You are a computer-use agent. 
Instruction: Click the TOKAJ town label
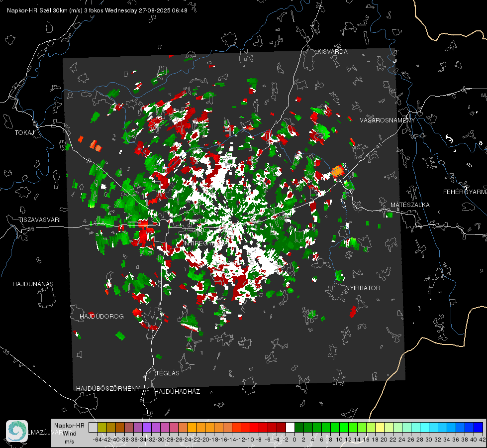tap(24, 133)
